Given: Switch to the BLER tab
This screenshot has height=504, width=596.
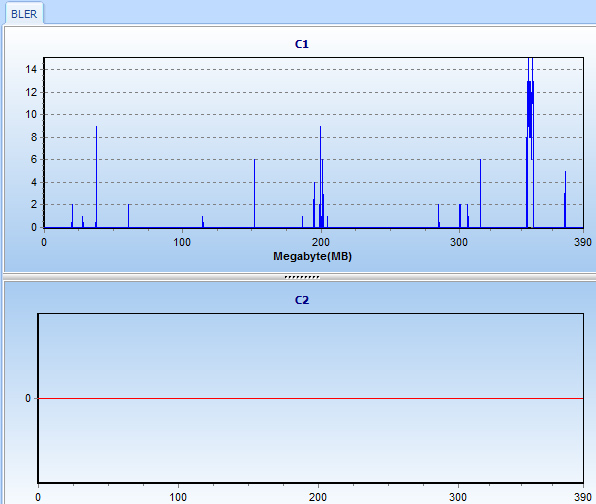Looking at the screenshot, I should click(24, 14).
